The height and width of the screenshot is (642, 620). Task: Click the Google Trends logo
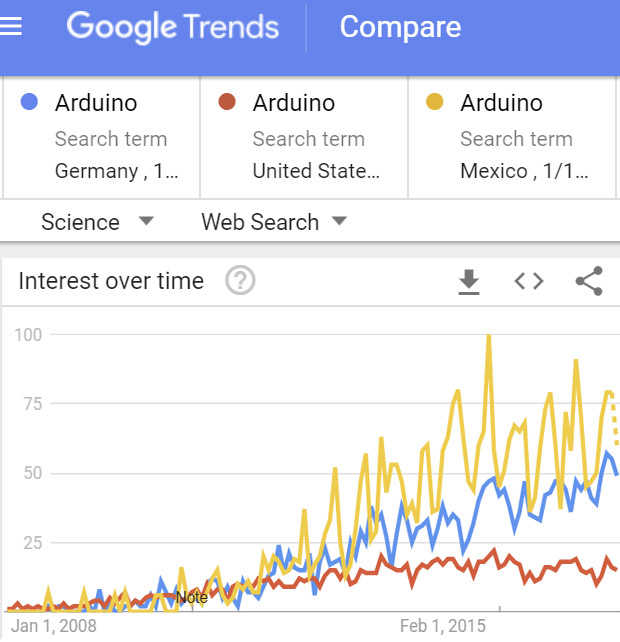tap(173, 27)
